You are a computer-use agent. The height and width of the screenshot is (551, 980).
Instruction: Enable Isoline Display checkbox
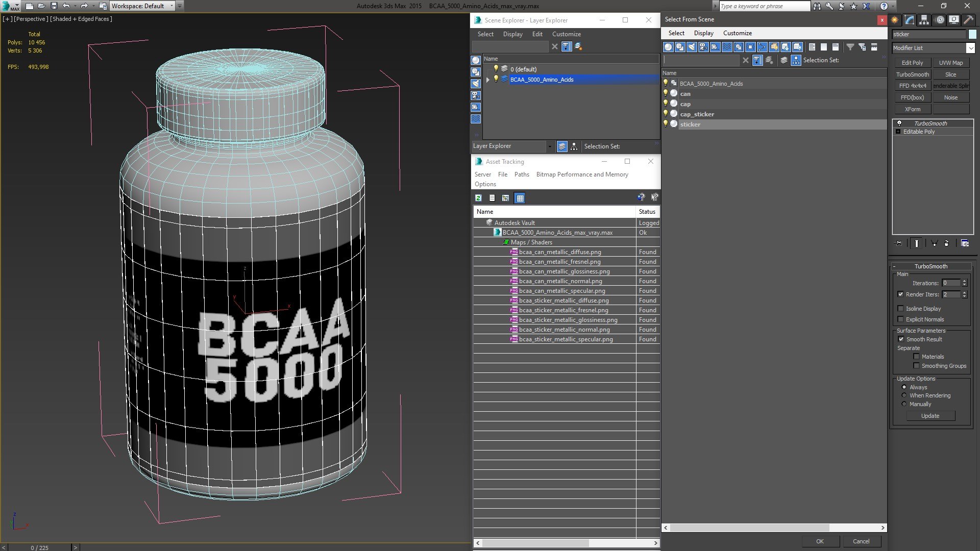900,309
